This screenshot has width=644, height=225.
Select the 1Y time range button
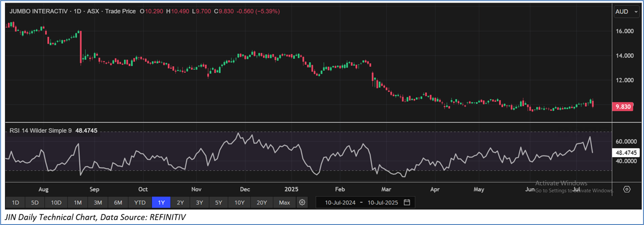pos(161,202)
